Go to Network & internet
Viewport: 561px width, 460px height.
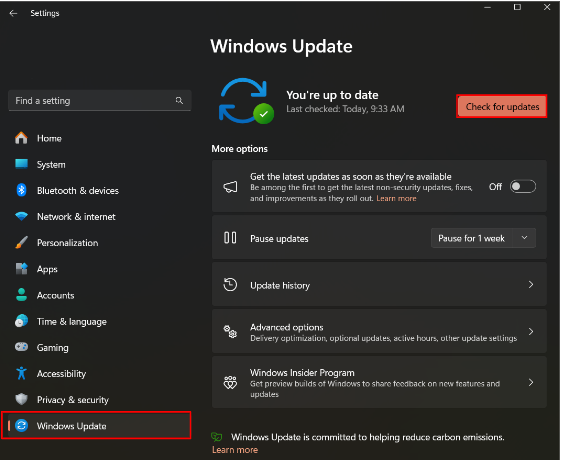pyautogui.click(x=76, y=217)
